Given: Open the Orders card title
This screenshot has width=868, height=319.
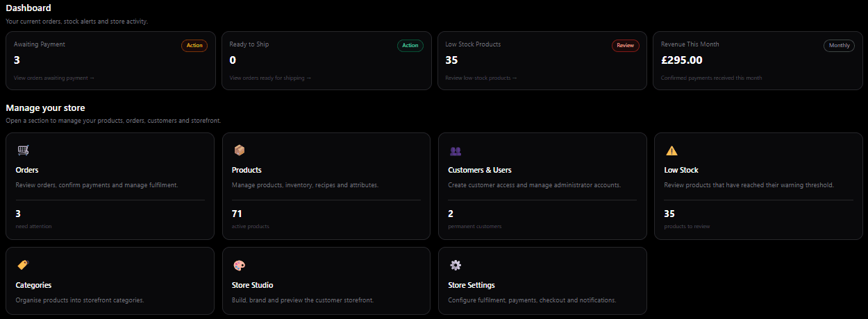Looking at the screenshot, I should [x=27, y=170].
